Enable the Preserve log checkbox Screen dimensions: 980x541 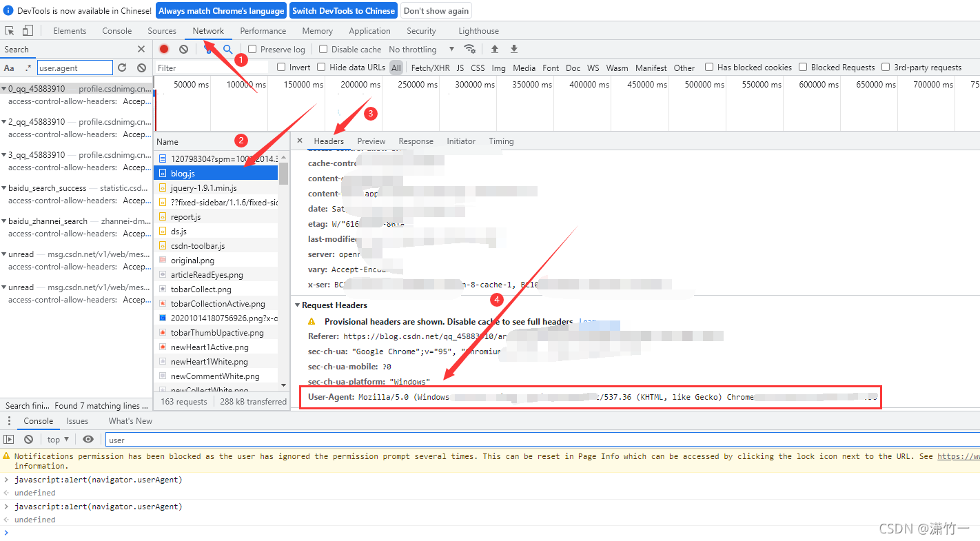[x=254, y=49]
